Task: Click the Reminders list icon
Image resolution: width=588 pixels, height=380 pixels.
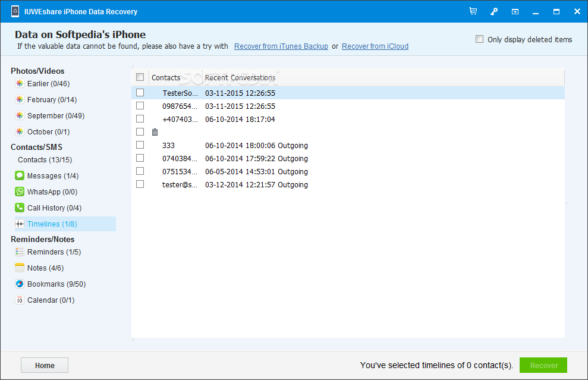Action: [20, 252]
